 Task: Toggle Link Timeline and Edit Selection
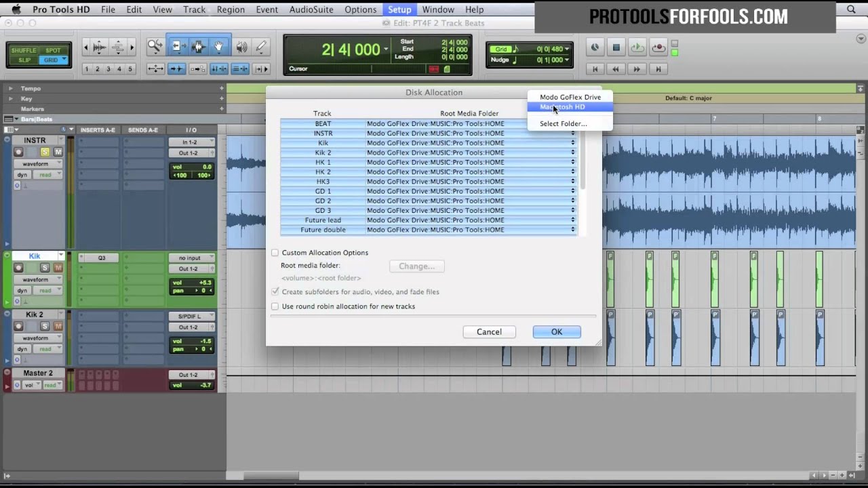219,68
